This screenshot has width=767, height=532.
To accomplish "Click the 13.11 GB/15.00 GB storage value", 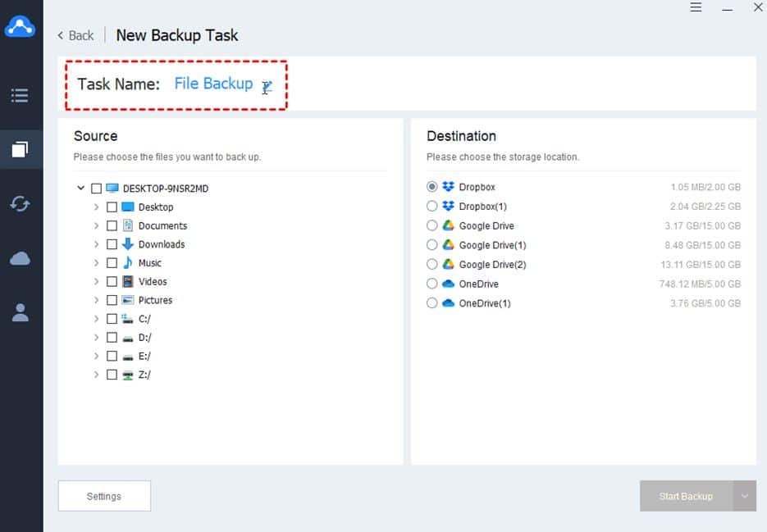I will 701,265.
